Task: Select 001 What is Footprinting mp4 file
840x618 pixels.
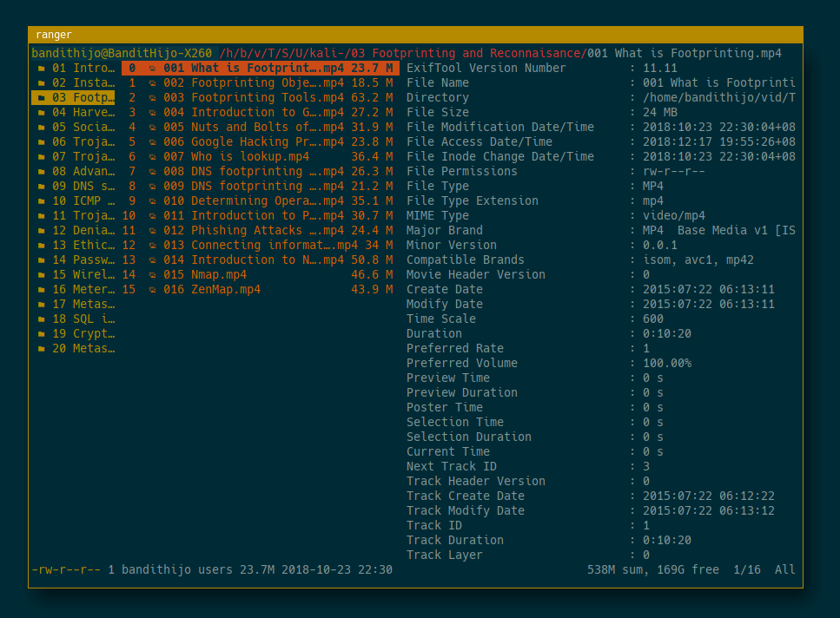Action: pyautogui.click(x=253, y=68)
